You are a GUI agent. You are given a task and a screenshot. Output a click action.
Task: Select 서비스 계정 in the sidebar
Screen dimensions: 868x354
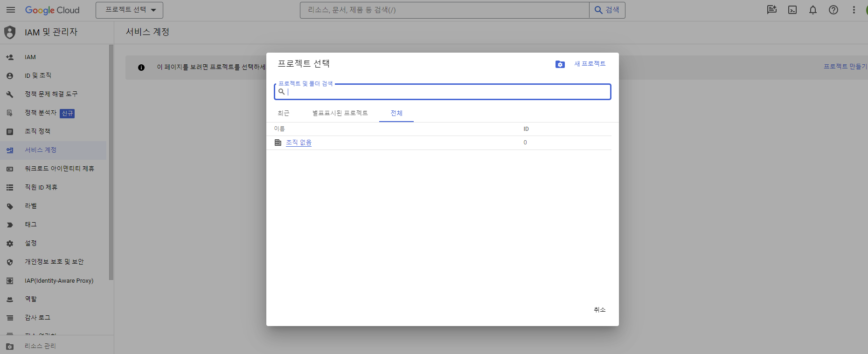pos(53,150)
